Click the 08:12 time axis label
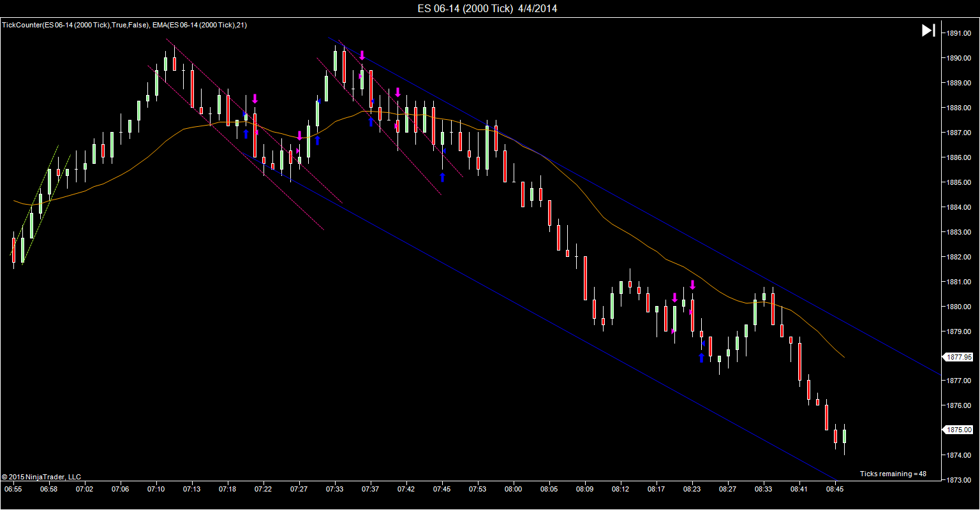Screen dimensions: 980x510 (621, 490)
